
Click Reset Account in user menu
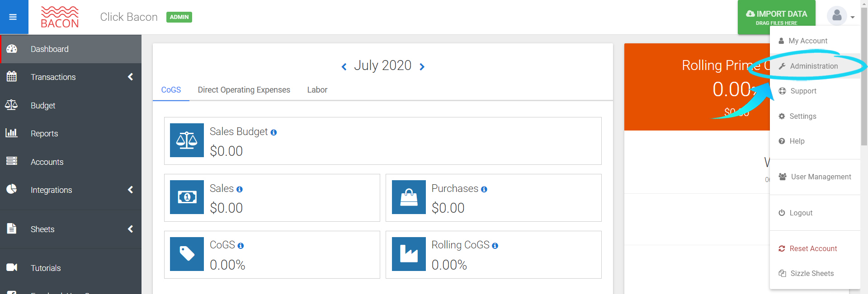pyautogui.click(x=815, y=248)
